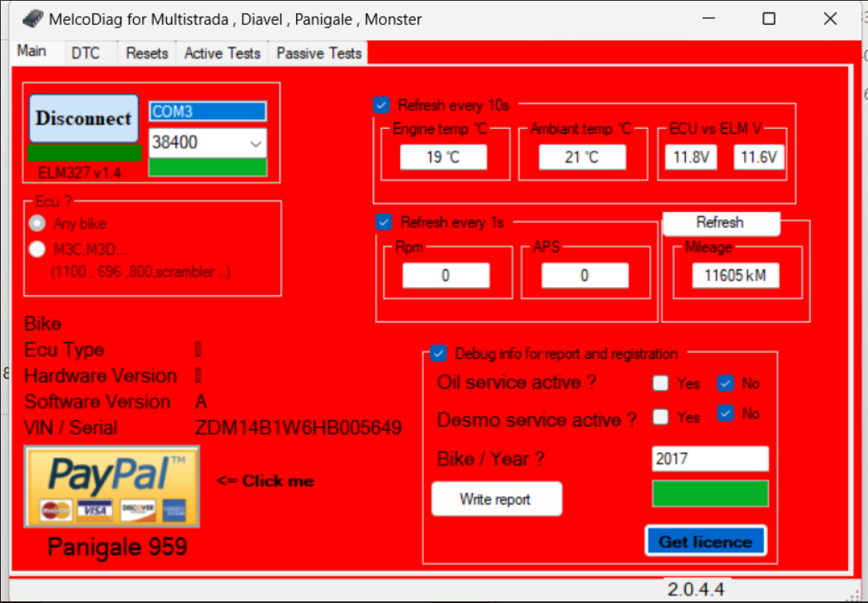Close the MelcoDiag window
Image resolution: width=868 pixels, height=603 pixels.
[831, 19]
